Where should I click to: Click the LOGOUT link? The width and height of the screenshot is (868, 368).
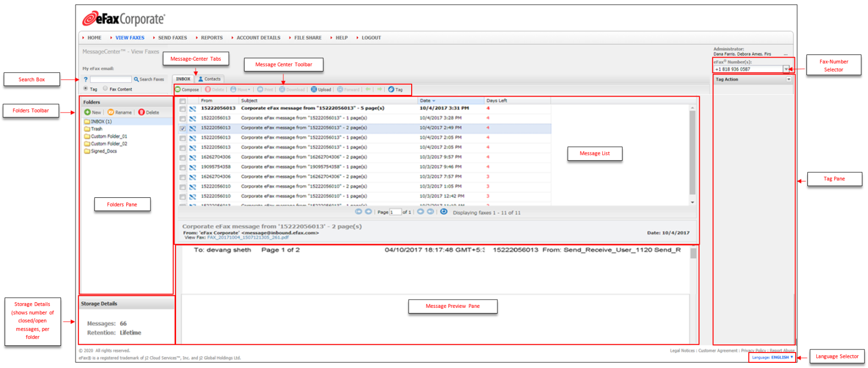371,38
